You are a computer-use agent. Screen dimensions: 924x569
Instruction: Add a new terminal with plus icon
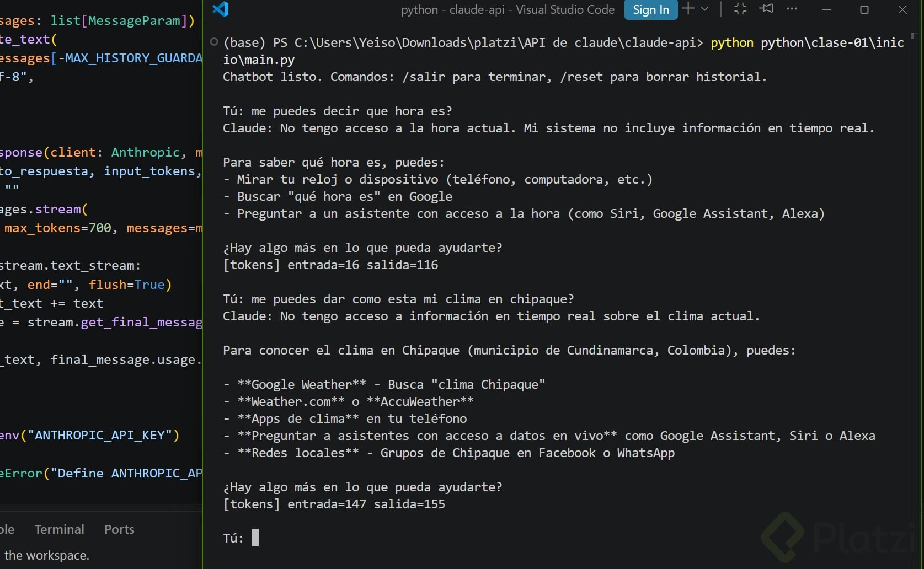pos(688,9)
